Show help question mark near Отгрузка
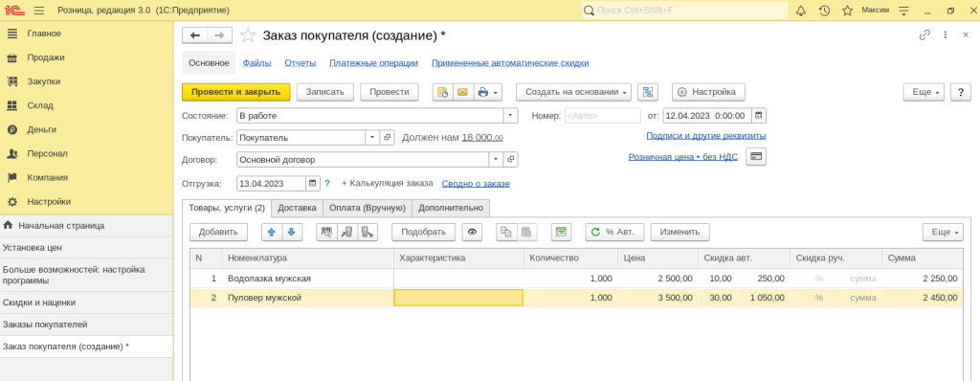 click(327, 183)
